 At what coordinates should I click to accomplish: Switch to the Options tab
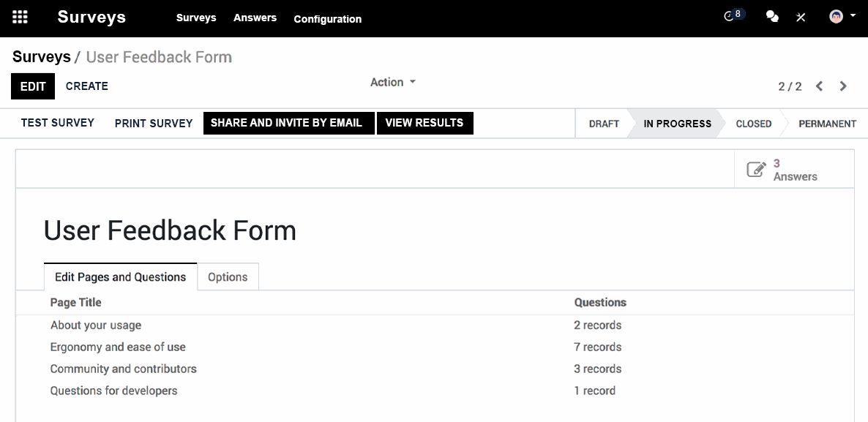pos(228,277)
